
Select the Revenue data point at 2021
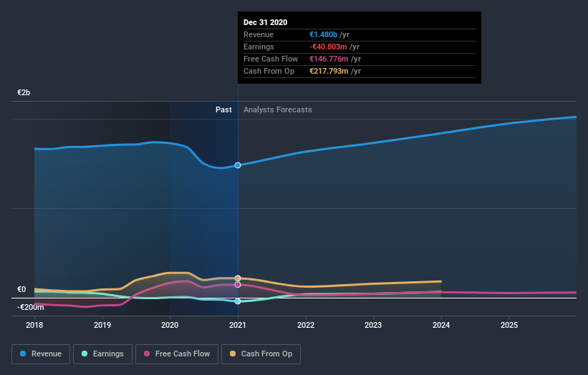(x=238, y=165)
